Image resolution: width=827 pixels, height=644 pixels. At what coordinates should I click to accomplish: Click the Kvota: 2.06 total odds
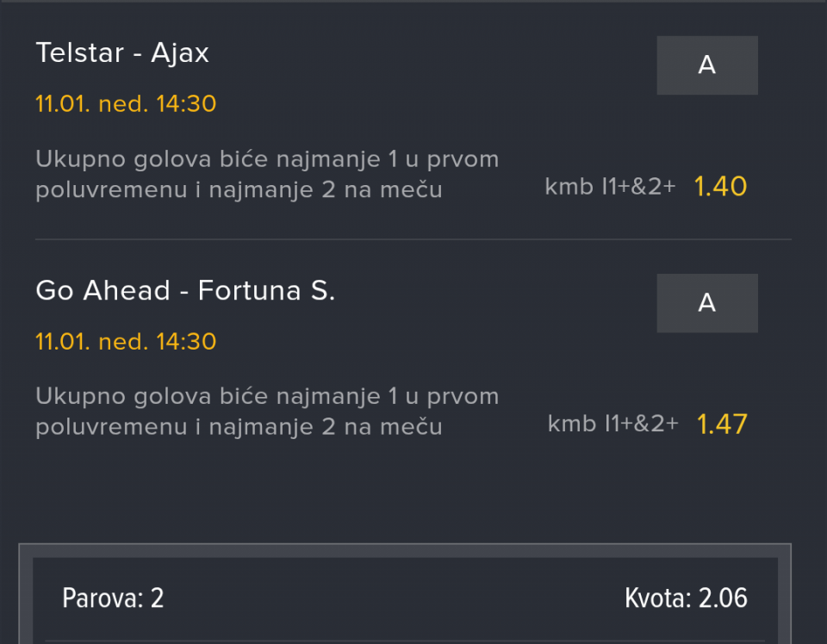coord(686,598)
